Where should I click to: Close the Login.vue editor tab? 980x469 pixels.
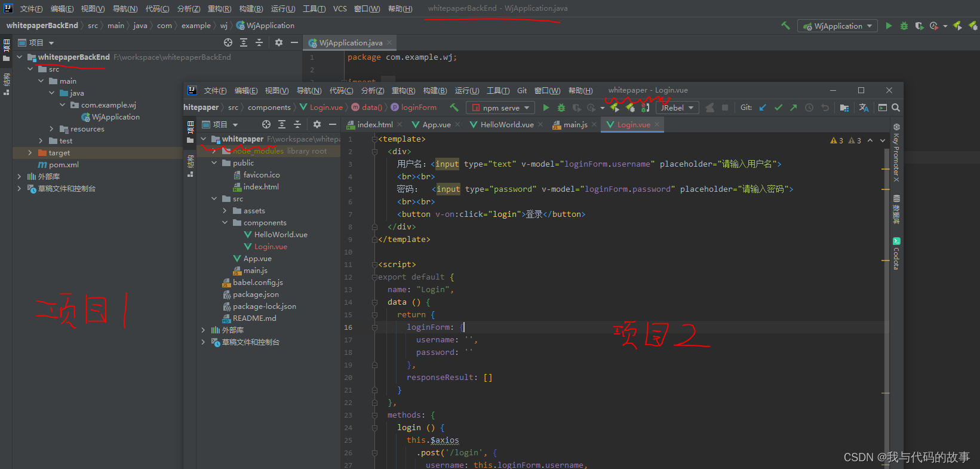tap(657, 125)
